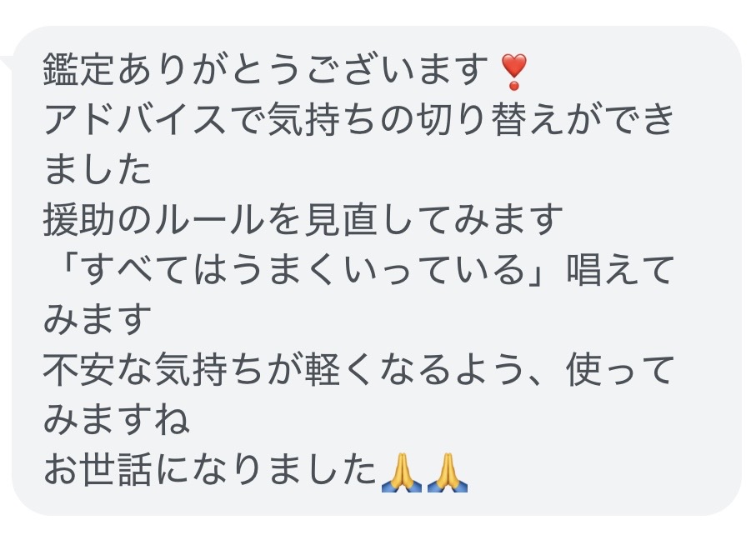
Task: Click the phrase 見直してみます
Action: tap(433, 220)
